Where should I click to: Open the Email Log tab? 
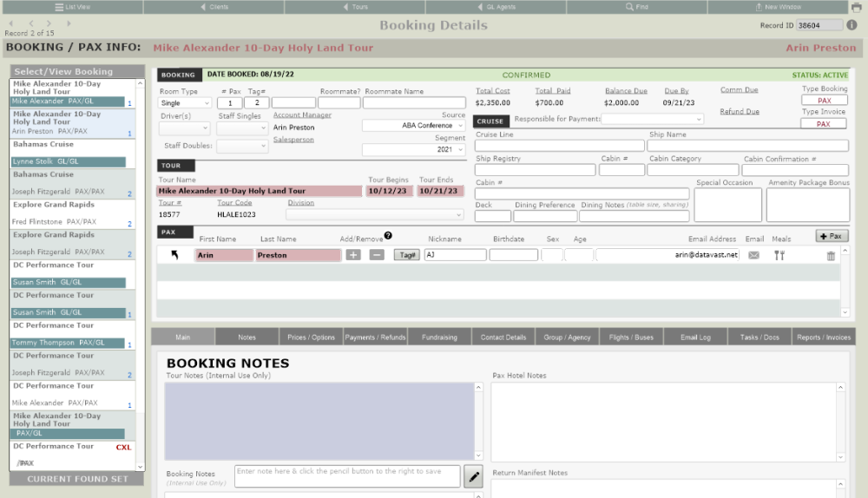pyautogui.click(x=695, y=337)
